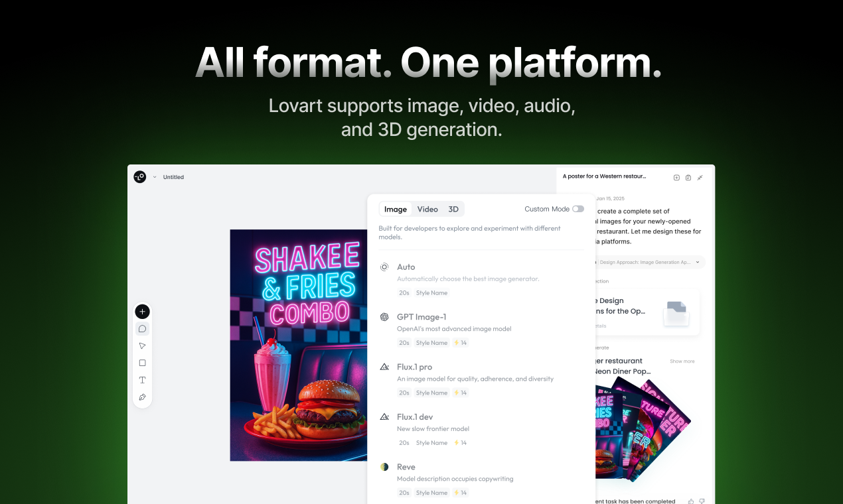Choose the Flux.1 pro model
Screen dimensions: 843x504
click(481, 379)
